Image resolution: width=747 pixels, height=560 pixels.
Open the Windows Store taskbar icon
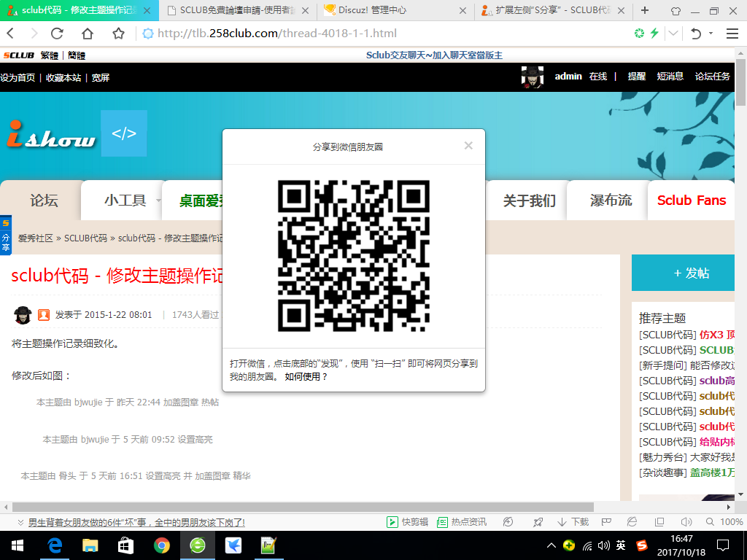pos(125,545)
